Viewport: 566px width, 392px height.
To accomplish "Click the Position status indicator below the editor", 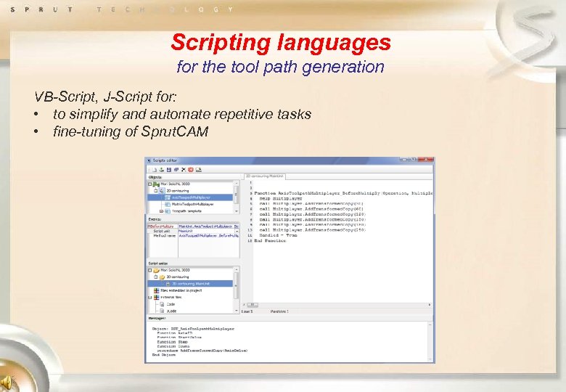I will click(x=279, y=311).
